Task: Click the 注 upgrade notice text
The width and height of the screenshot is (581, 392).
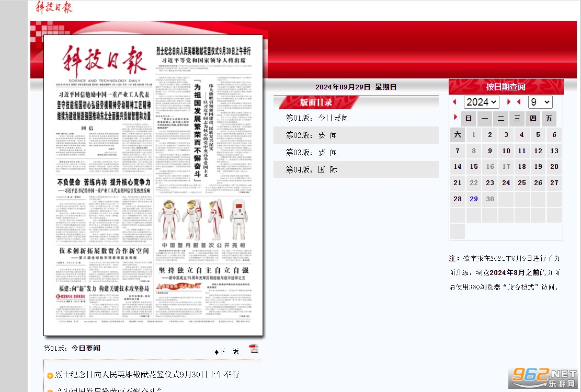Action: (x=504, y=272)
